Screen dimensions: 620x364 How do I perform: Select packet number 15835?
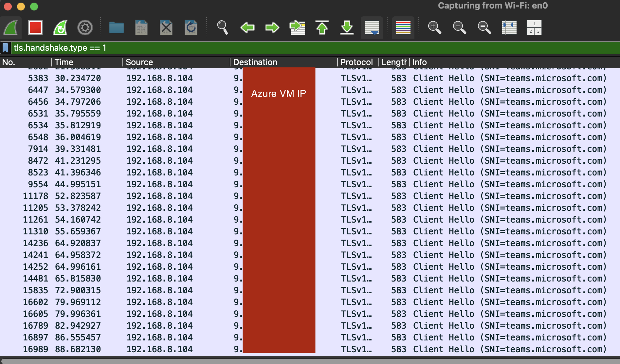point(310,290)
